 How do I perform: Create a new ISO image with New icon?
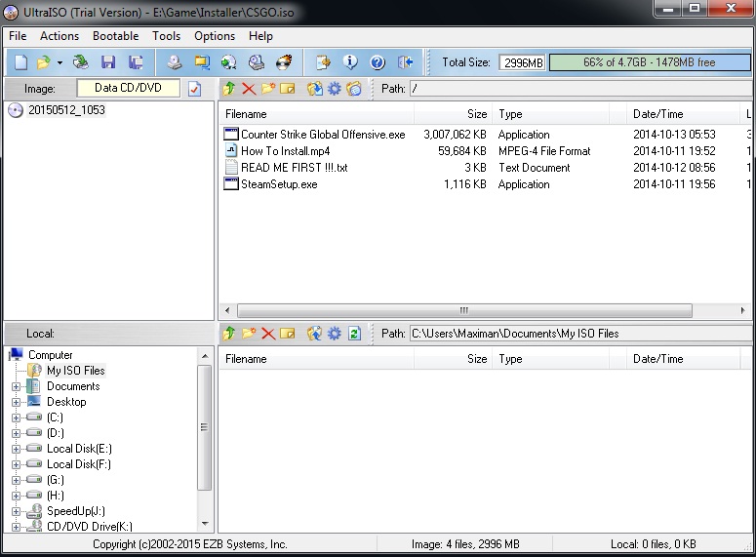click(20, 62)
